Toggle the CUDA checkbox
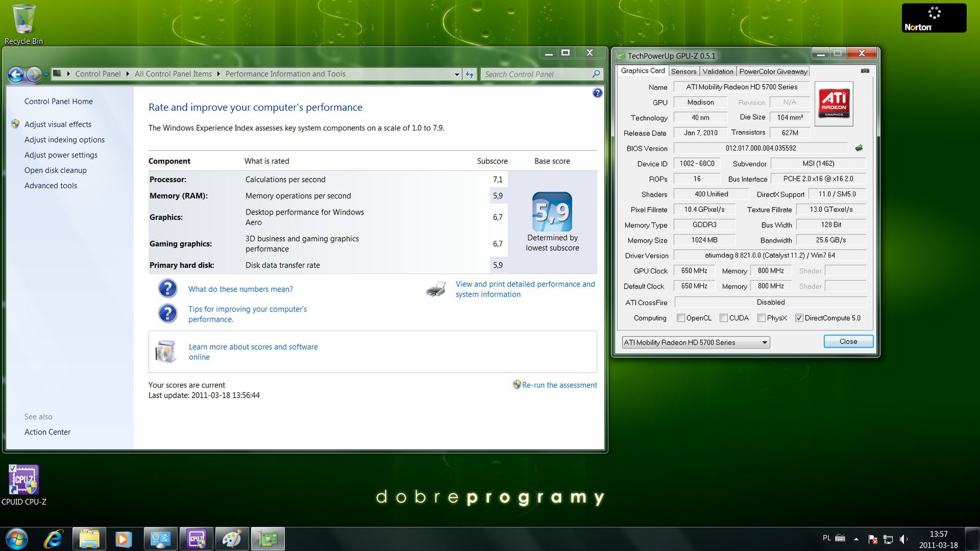Viewport: 980px width, 551px height. tap(723, 318)
